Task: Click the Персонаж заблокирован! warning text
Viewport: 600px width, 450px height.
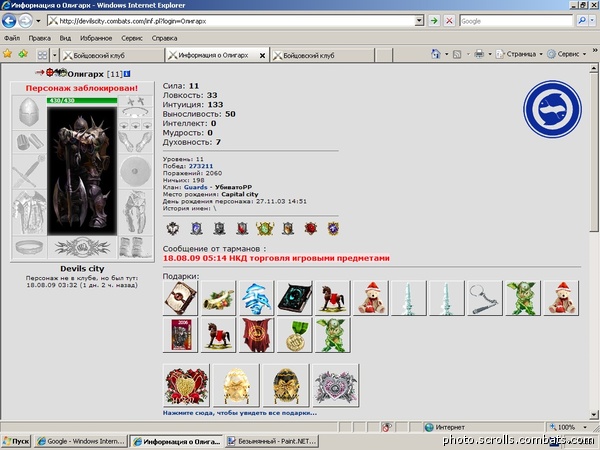Action: coord(82,88)
